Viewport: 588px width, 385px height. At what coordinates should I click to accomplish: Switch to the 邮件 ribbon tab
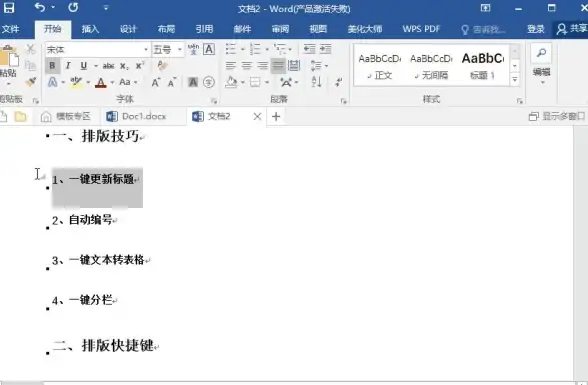tap(242, 29)
